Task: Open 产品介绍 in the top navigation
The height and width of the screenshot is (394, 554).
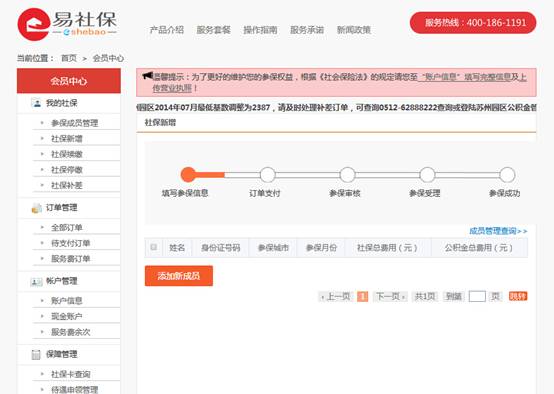Action: (166, 30)
